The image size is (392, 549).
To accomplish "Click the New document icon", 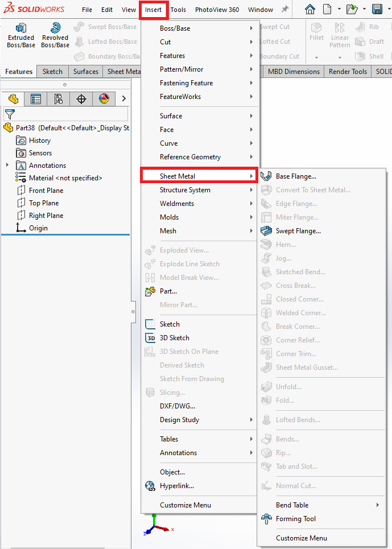I will pos(327,9).
